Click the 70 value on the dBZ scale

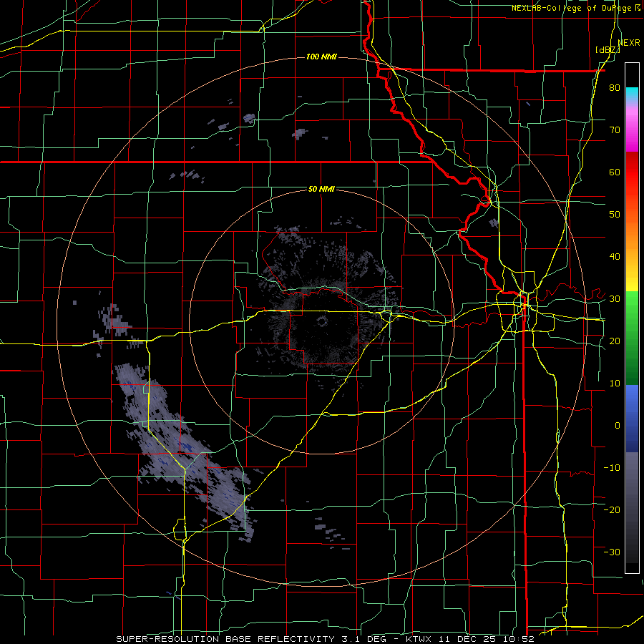click(x=615, y=130)
